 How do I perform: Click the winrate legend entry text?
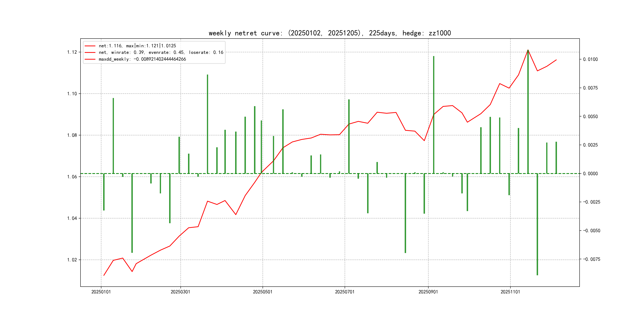coord(161,52)
